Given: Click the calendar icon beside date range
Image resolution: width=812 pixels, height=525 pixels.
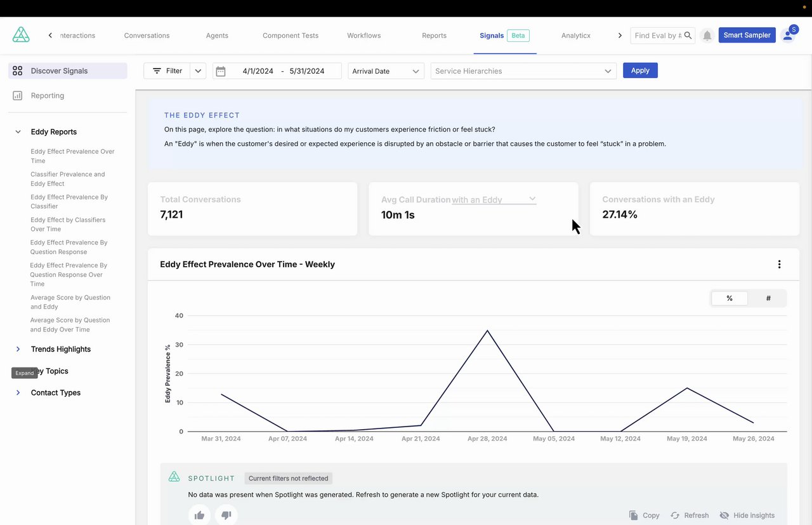Looking at the screenshot, I should (221, 71).
